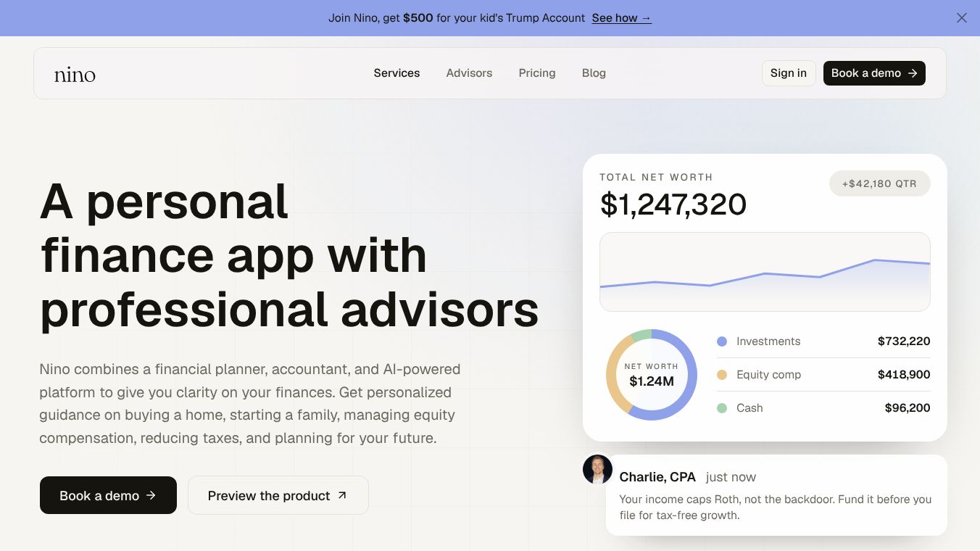Viewport: 980px width, 551px height.
Task: Visit the Blog link in navigation
Action: pos(594,73)
